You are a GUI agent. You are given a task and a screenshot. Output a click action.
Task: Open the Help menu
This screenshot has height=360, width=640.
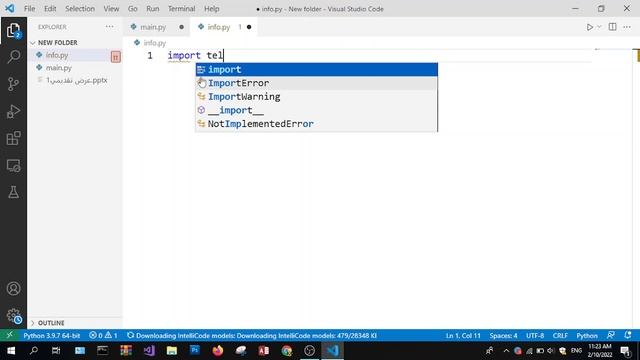tap(211, 9)
